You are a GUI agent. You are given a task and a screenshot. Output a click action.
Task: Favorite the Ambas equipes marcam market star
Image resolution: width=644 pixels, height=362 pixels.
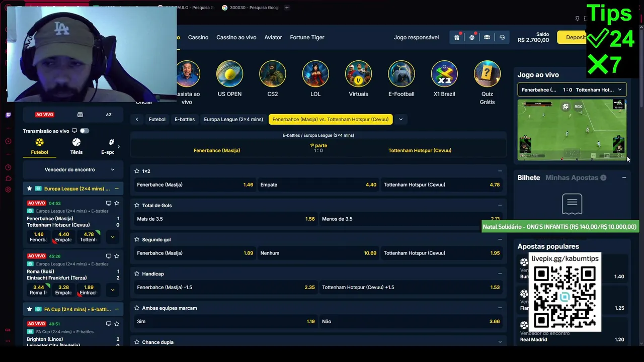(x=137, y=308)
